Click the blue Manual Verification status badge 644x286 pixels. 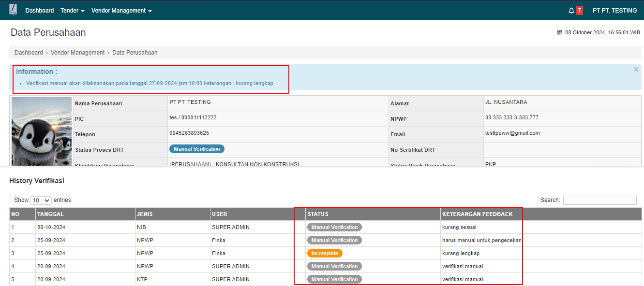(x=196, y=149)
